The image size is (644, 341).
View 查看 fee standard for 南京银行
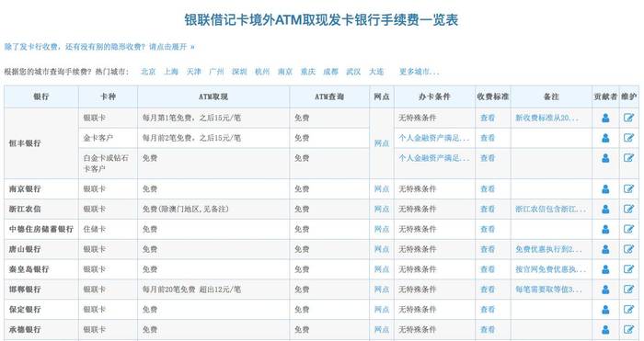[488, 189]
